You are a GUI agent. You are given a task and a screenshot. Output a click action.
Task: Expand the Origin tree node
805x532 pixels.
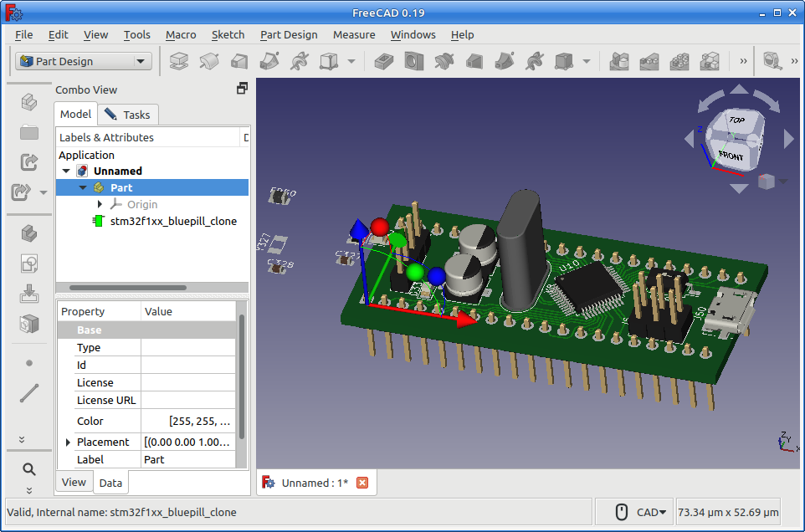(x=100, y=204)
